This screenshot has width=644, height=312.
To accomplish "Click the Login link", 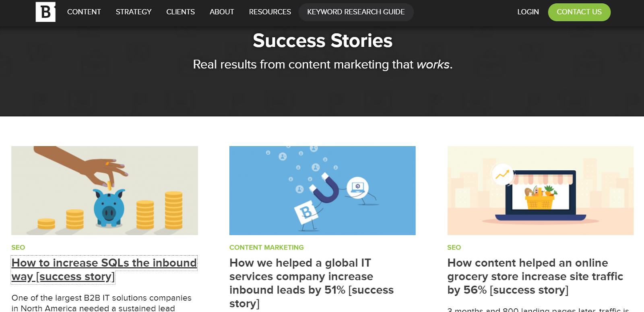I will 528,12.
